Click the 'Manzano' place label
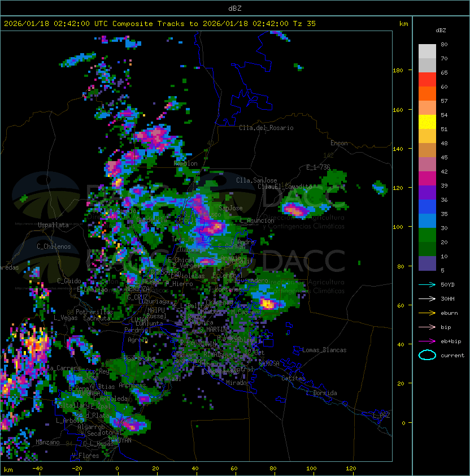This screenshot has height=476, width=470. click(x=47, y=442)
